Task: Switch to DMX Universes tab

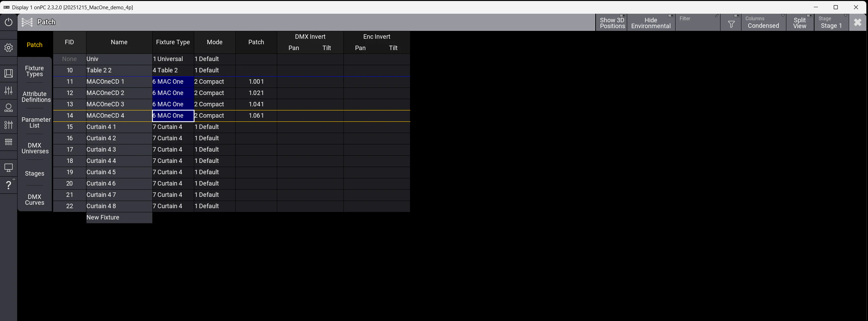Action: pos(35,148)
